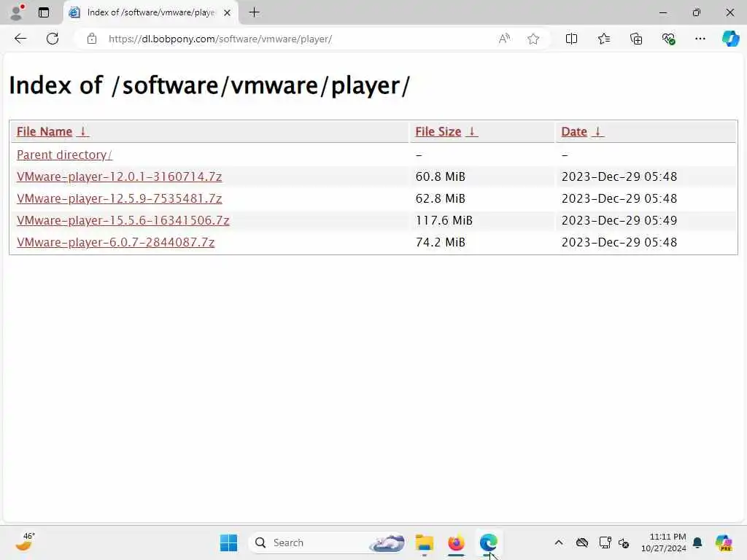Open the Copilot sidebar icon

tap(730, 39)
